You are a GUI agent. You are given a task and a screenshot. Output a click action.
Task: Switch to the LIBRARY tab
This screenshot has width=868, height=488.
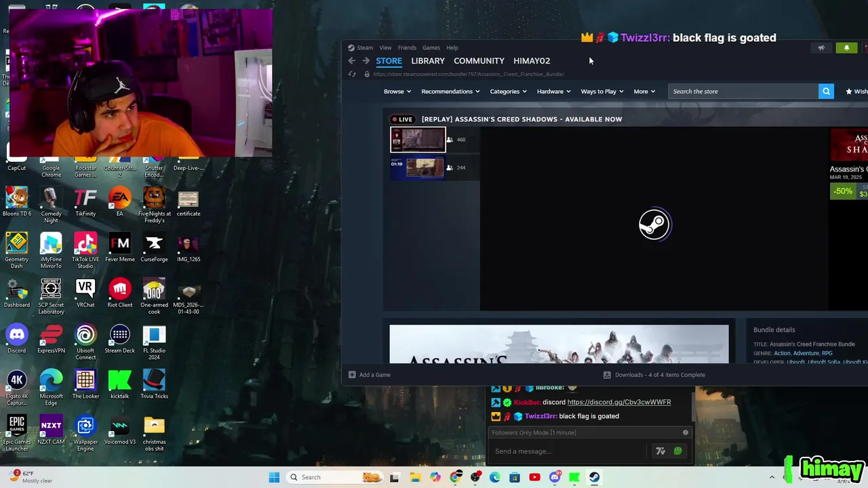428,61
